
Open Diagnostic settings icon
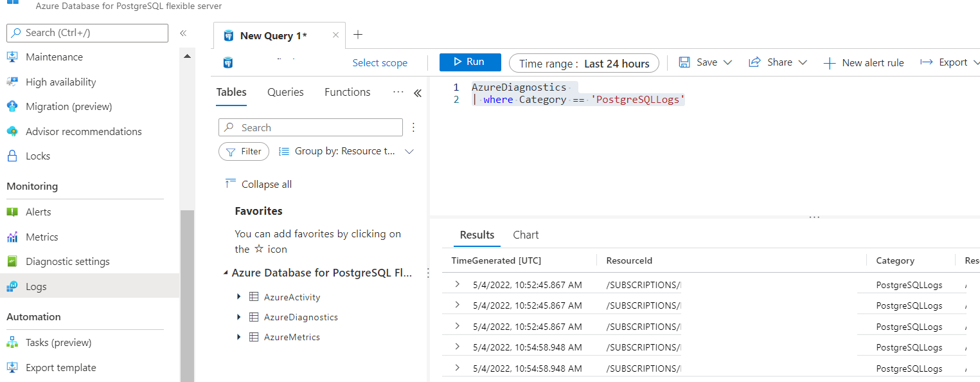click(x=12, y=261)
